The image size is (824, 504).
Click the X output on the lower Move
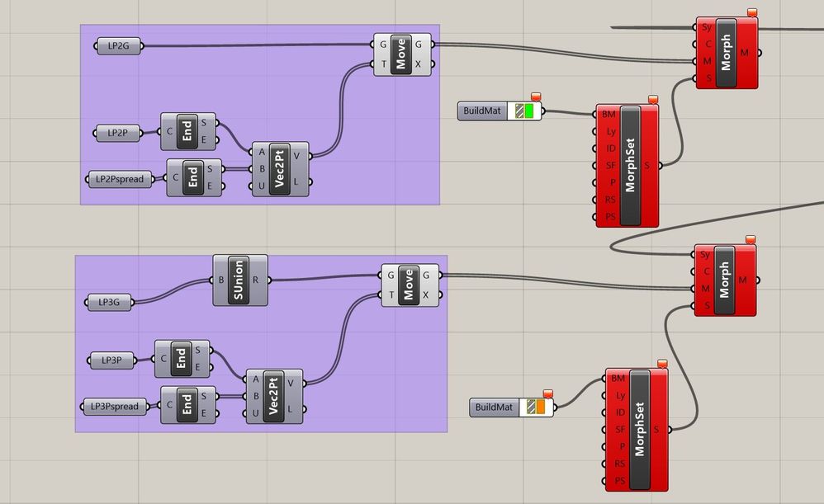pos(426,295)
